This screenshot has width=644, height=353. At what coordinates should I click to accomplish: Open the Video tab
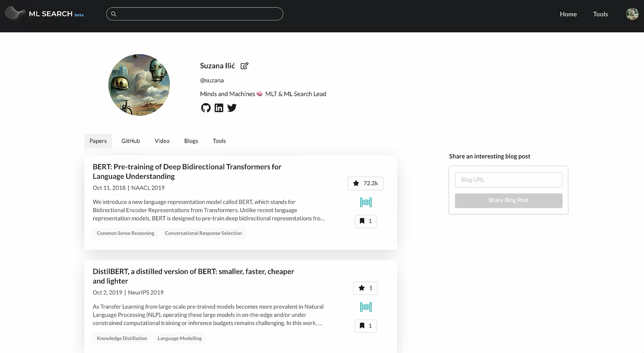[162, 141]
